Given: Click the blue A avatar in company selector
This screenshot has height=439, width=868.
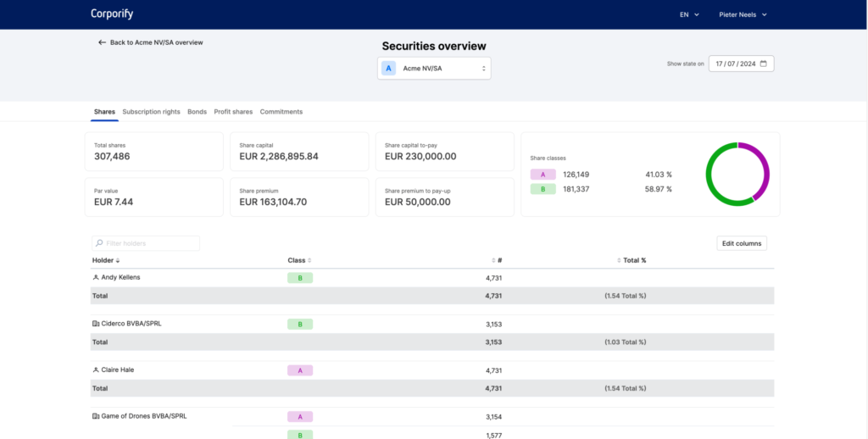Looking at the screenshot, I should [388, 68].
